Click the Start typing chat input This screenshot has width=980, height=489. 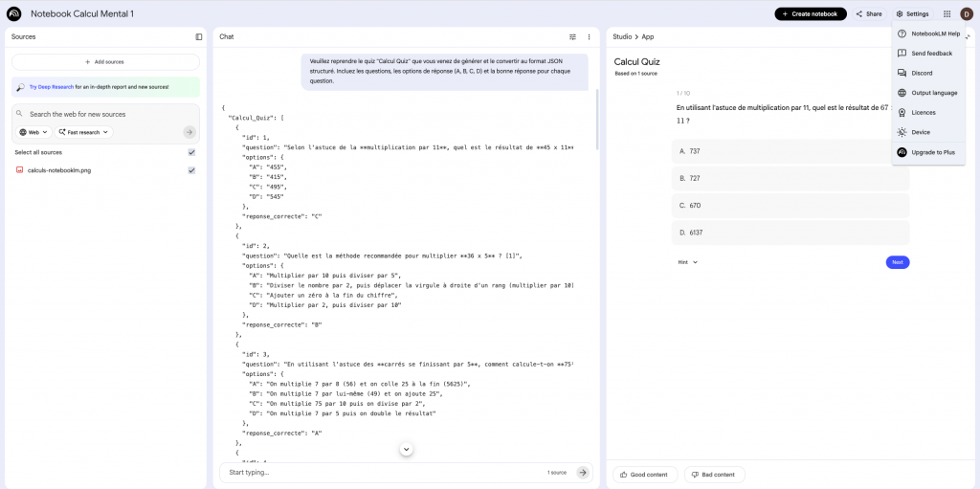383,472
